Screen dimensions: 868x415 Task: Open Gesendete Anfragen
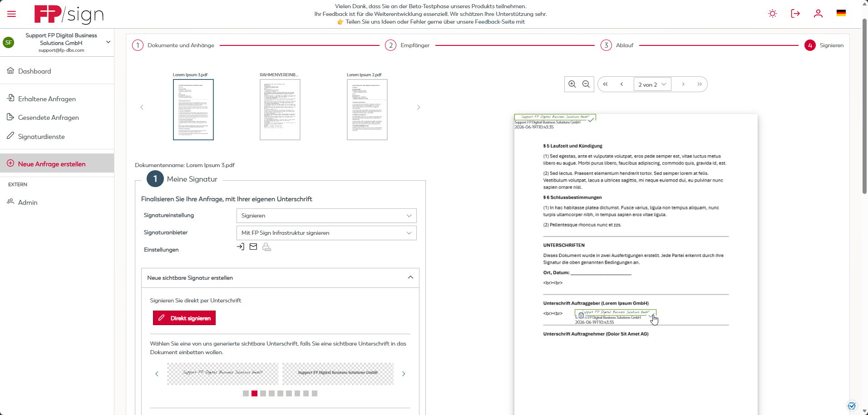click(x=48, y=118)
